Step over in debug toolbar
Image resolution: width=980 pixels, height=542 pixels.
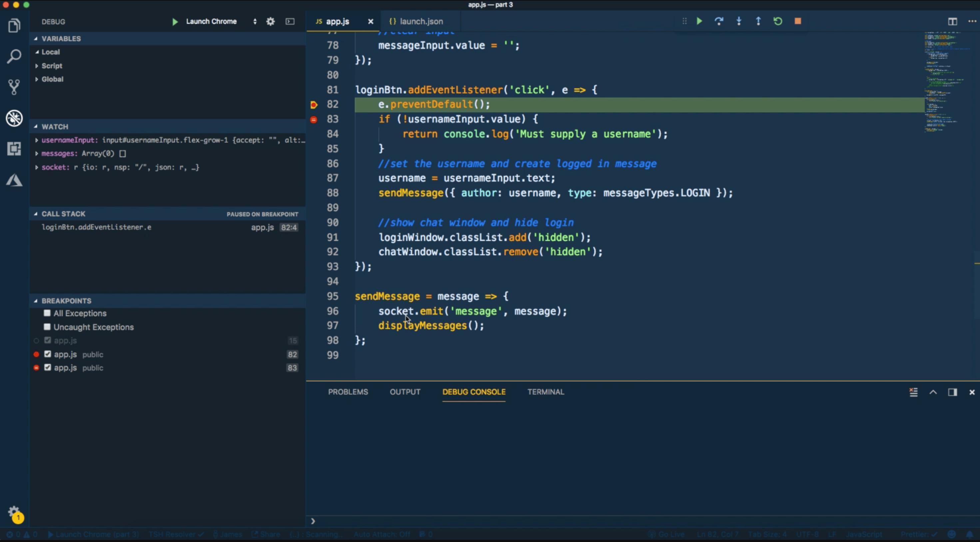click(x=719, y=21)
